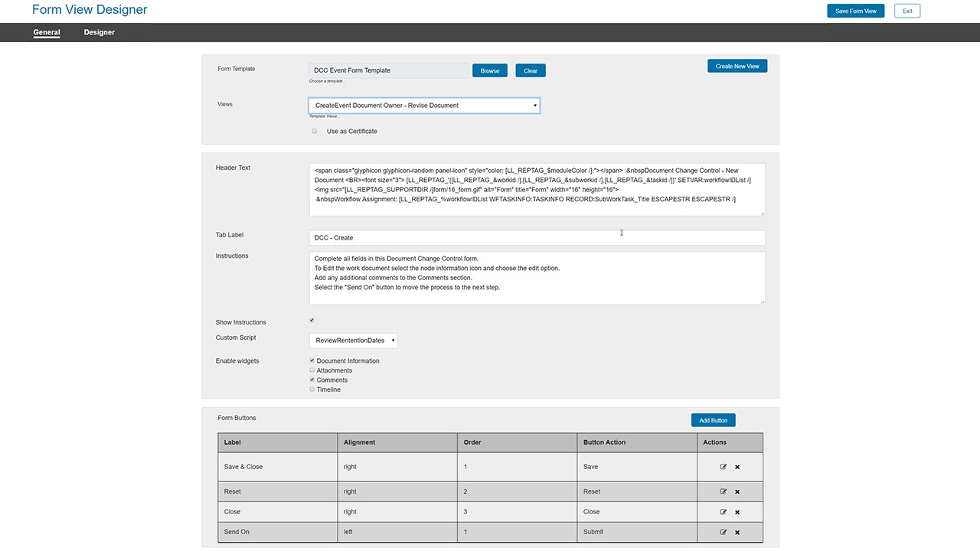
Task: Switch to the General tab
Action: click(x=47, y=32)
